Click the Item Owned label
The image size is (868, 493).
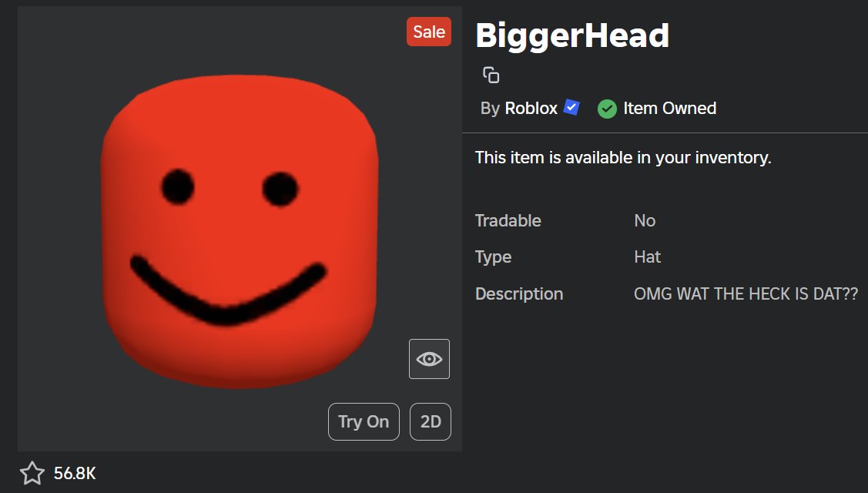click(670, 108)
